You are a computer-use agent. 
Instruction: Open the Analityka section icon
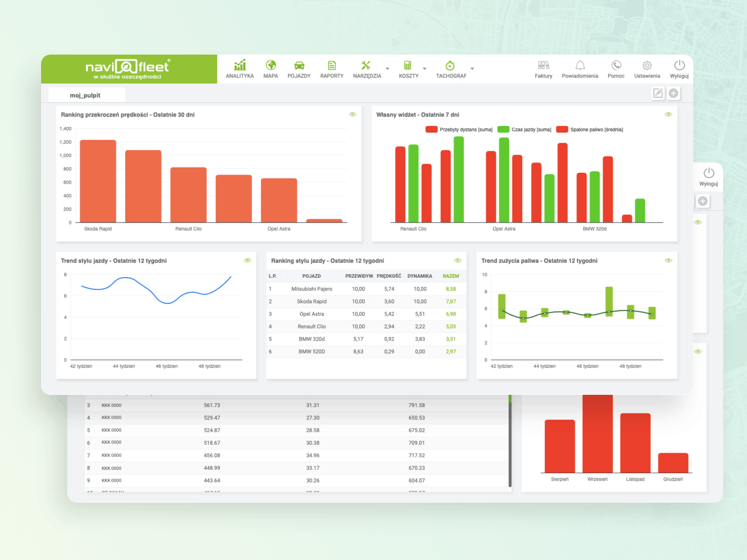(240, 65)
